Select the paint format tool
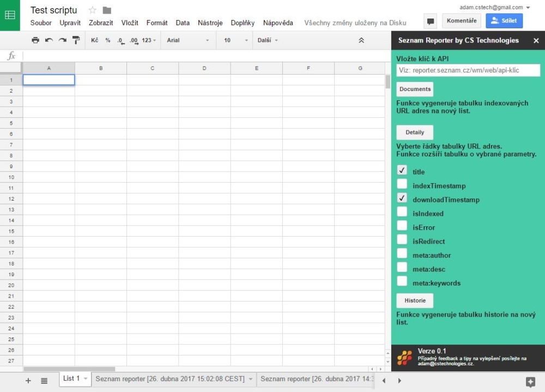545x392 pixels. click(76, 40)
